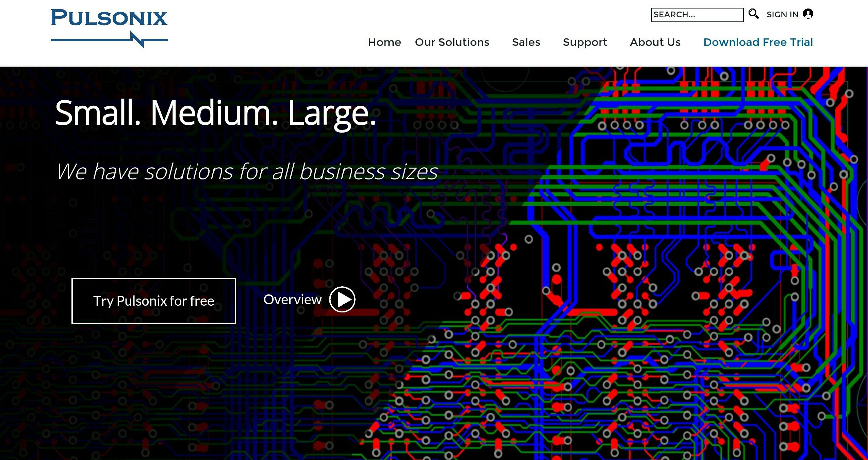Image resolution: width=868 pixels, height=460 pixels.
Task: Click the user profile icon
Action: (808, 14)
